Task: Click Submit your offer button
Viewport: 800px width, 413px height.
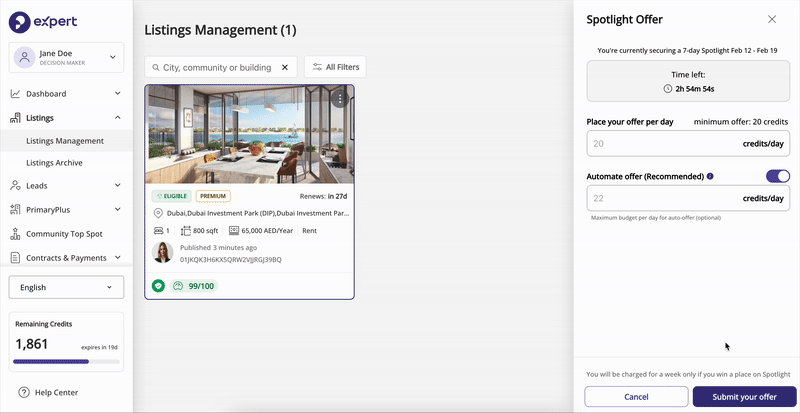Action: pos(744,397)
